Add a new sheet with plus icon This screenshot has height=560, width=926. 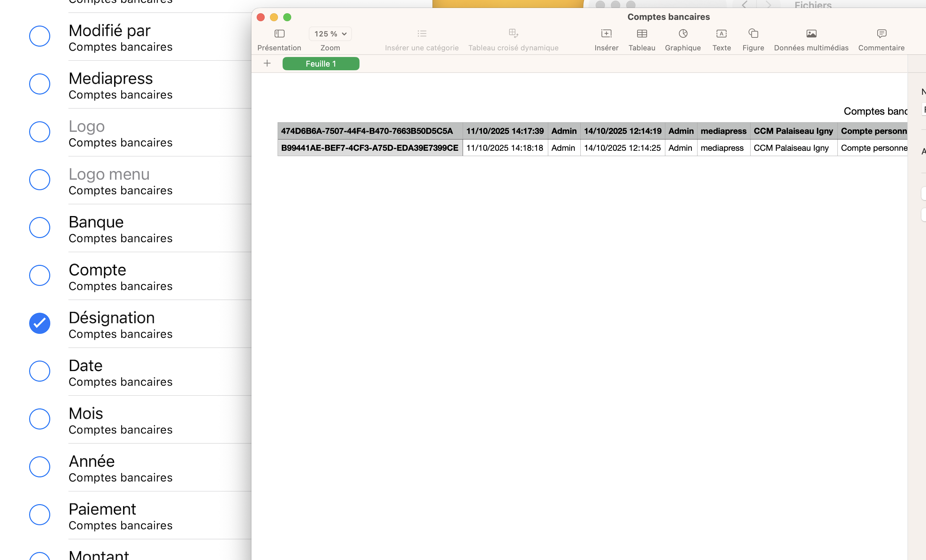(267, 64)
